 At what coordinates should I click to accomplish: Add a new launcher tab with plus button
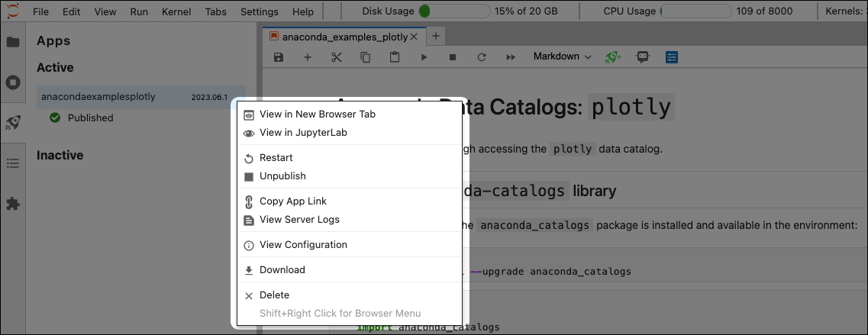pos(436,37)
